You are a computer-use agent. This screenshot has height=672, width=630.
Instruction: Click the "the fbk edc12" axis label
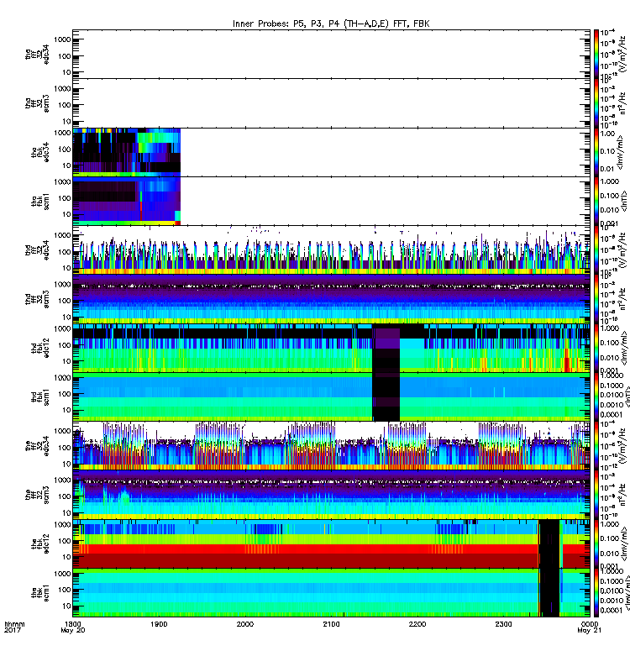point(40,543)
